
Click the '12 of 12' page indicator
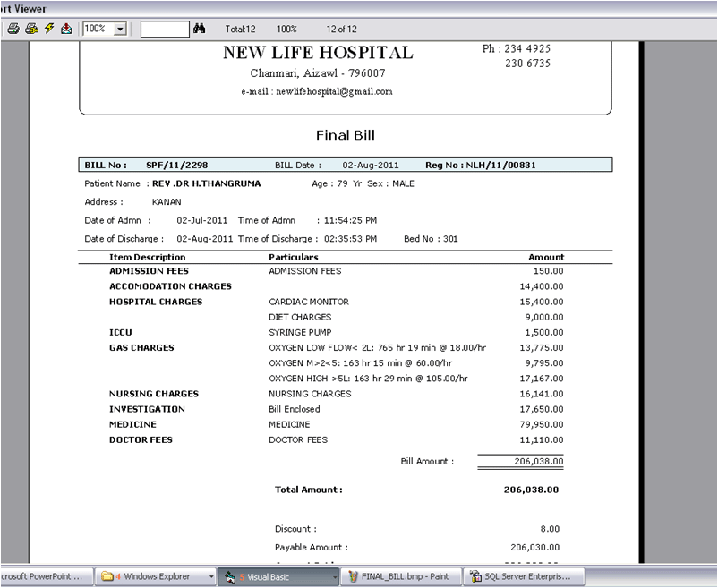(341, 30)
